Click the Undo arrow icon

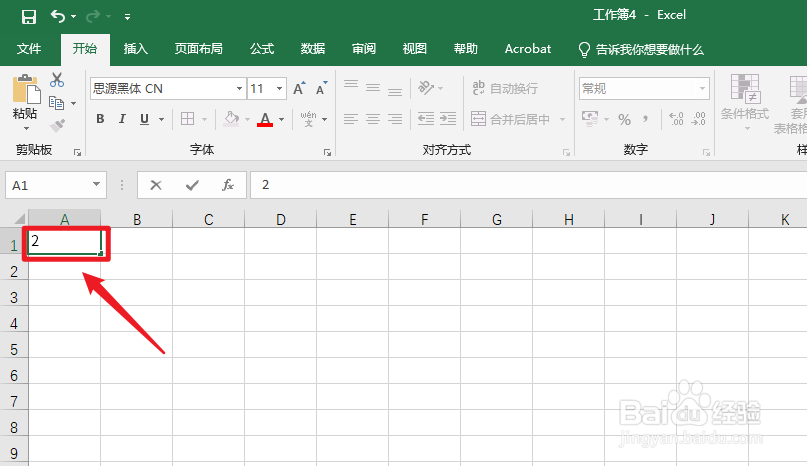pyautogui.click(x=57, y=16)
